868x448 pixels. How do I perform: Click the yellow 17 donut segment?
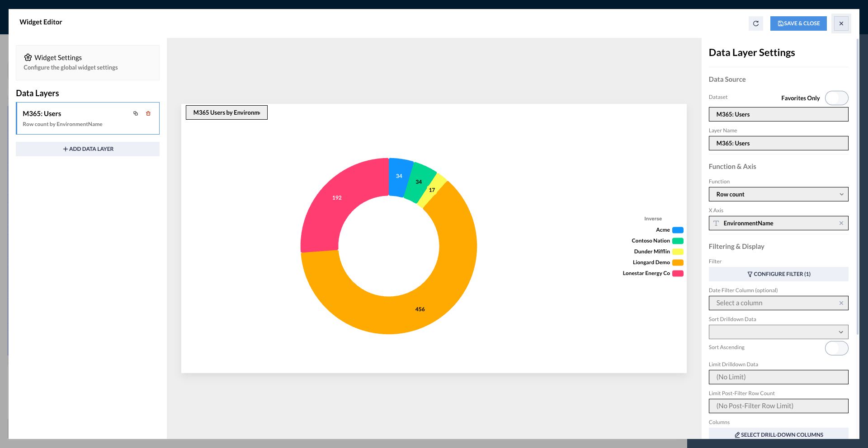[x=432, y=190]
